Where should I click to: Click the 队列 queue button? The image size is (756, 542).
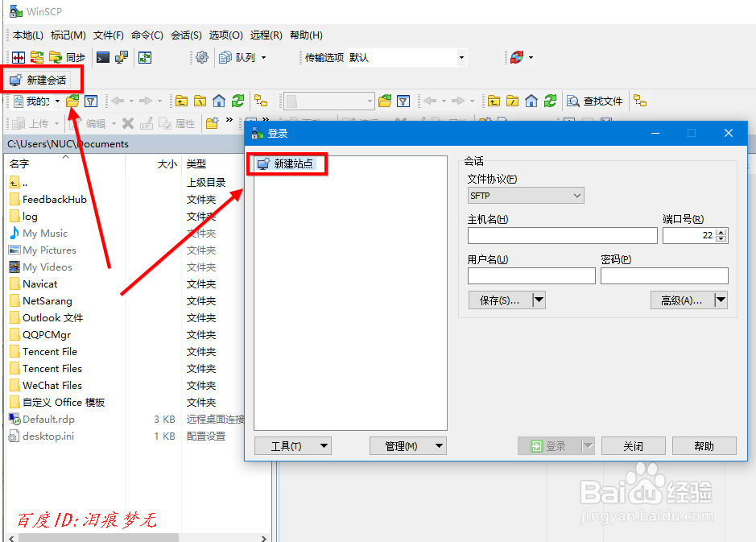tap(238, 58)
